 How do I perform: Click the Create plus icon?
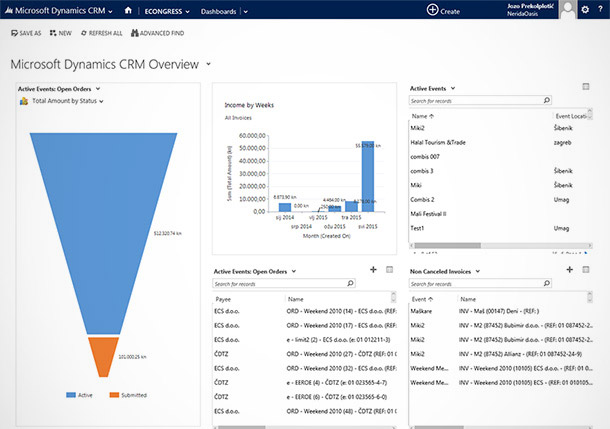pyautogui.click(x=432, y=10)
